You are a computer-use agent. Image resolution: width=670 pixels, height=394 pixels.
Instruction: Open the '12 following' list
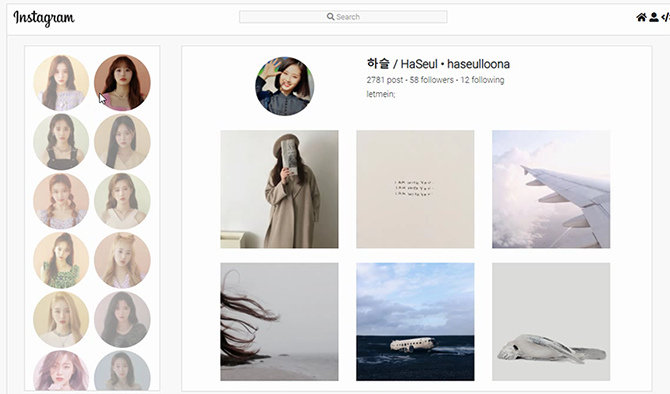pyautogui.click(x=482, y=80)
